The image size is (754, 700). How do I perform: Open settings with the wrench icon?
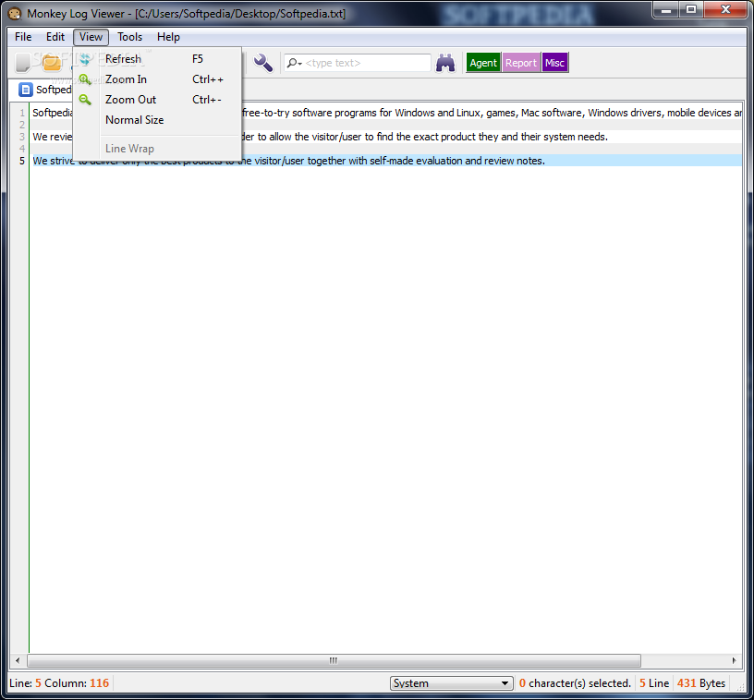pyautogui.click(x=263, y=63)
